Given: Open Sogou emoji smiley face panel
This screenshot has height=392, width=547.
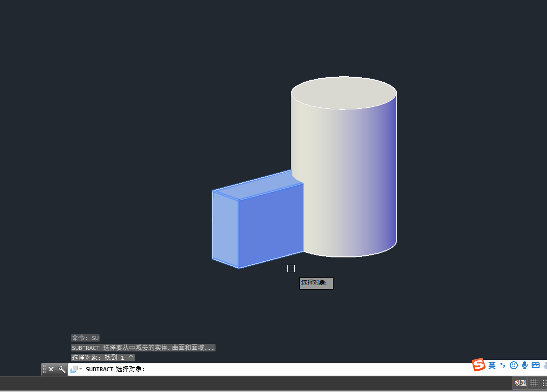Looking at the screenshot, I should pos(513,365).
